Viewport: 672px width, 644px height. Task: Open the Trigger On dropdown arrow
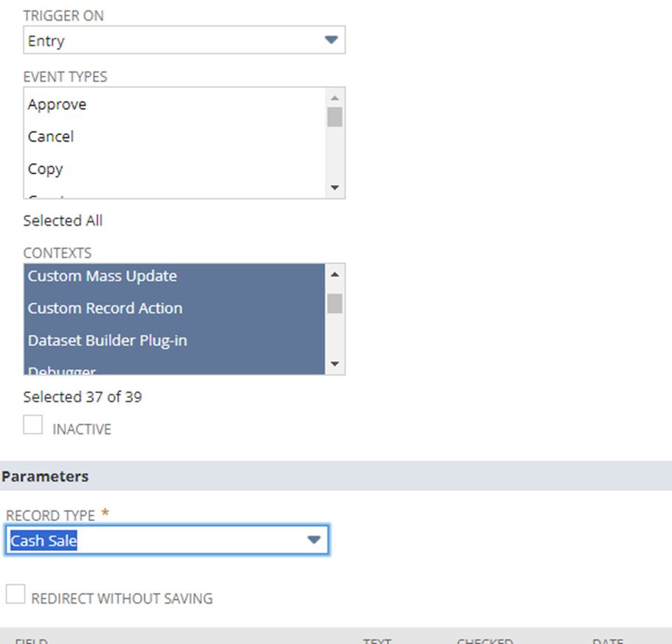point(331,41)
